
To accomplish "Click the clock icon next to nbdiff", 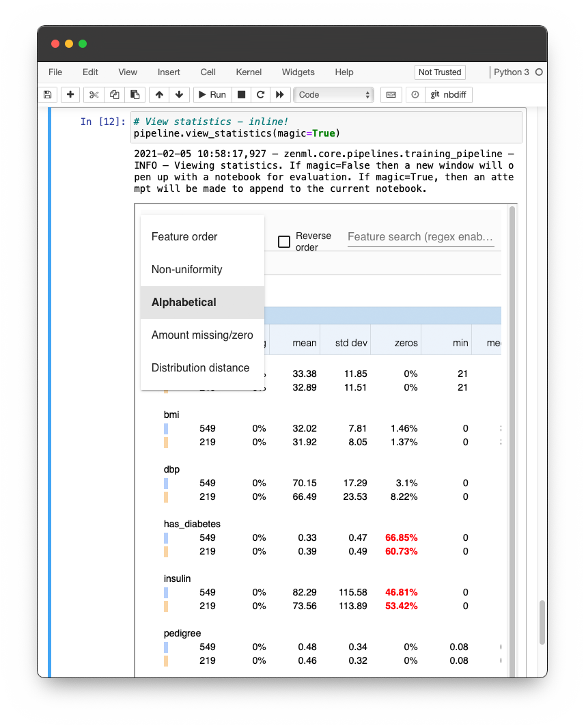I will coord(415,95).
